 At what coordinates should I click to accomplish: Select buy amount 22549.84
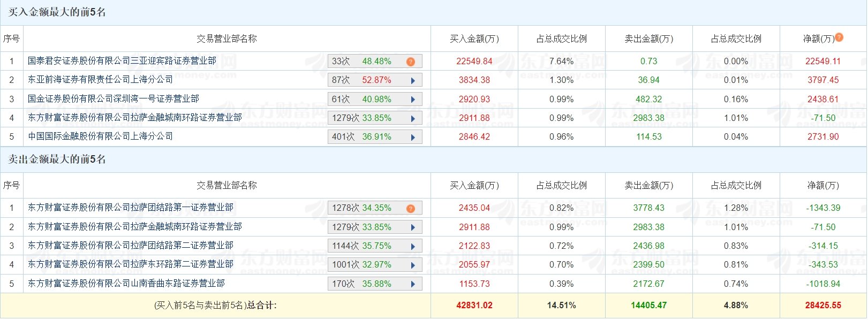pos(474,61)
